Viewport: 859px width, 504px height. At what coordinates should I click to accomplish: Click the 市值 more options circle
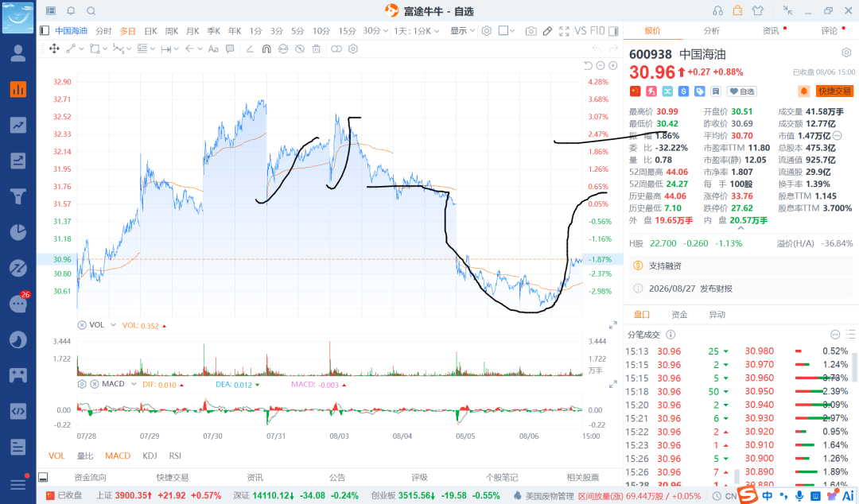click(838, 135)
